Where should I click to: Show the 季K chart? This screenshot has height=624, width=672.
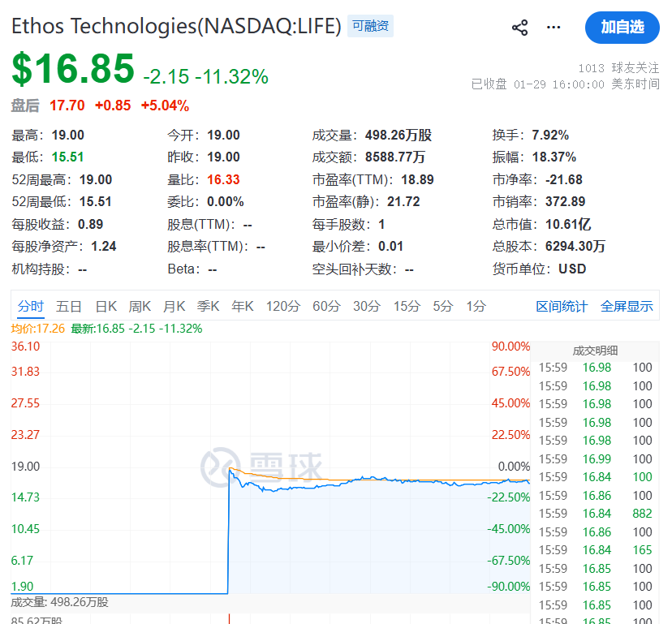209,306
